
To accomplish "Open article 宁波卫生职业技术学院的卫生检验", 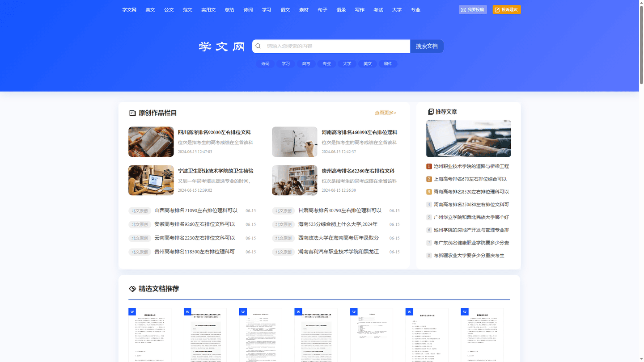I will 216,171.
